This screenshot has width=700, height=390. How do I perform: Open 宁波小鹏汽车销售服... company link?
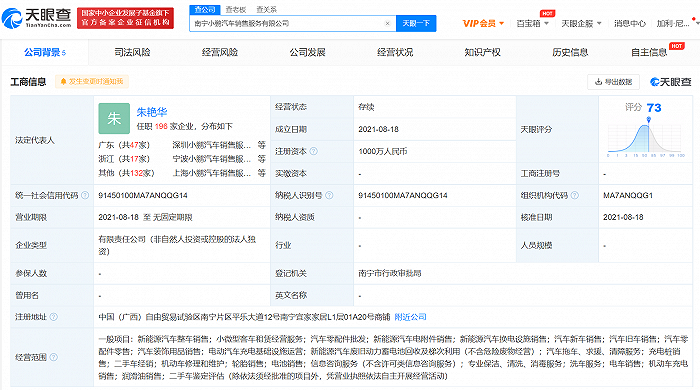[212, 159]
